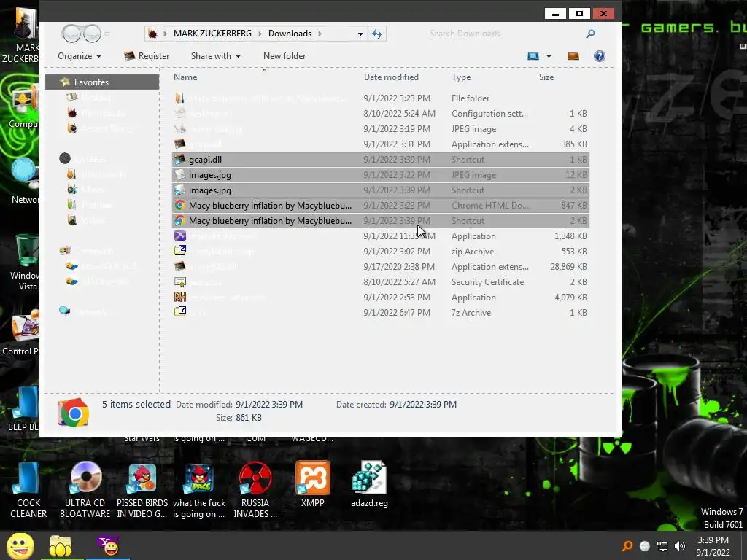This screenshot has width=747, height=560.
Task: Open the folder icon pinned on the taskbar
Action: (x=61, y=545)
